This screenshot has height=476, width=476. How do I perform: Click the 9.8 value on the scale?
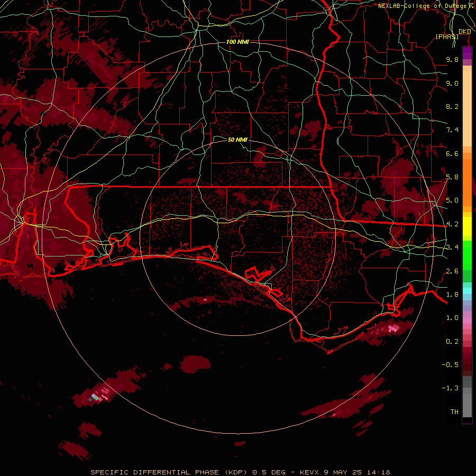(x=452, y=59)
